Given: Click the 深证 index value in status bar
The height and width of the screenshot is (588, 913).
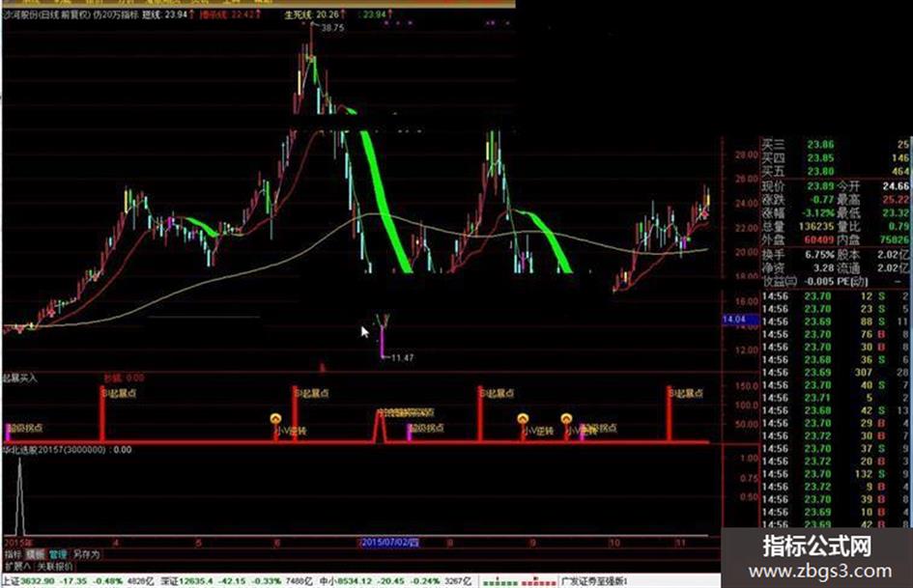Looking at the screenshot, I should (x=195, y=581).
